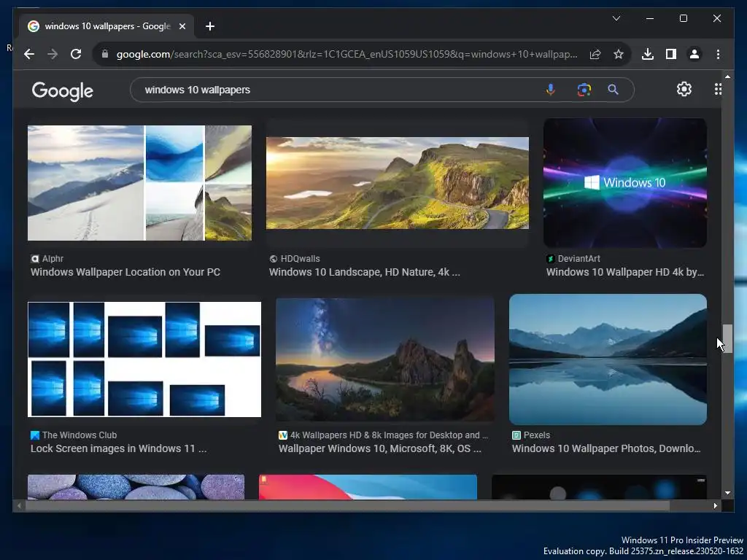
Task: Toggle Chrome side panel
Action: click(671, 54)
